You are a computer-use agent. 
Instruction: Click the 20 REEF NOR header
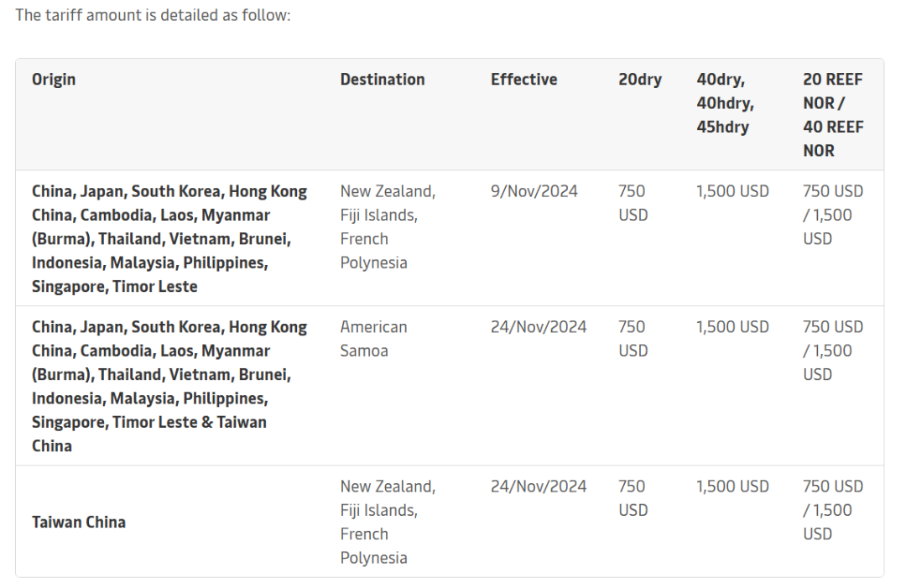click(832, 115)
